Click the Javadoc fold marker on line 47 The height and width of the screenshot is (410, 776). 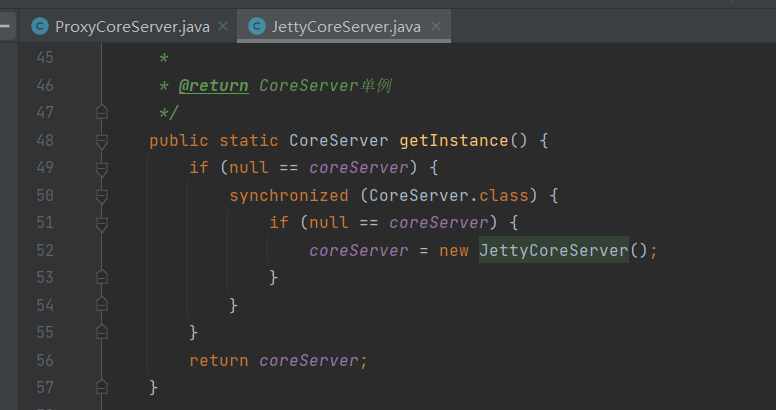click(101, 113)
